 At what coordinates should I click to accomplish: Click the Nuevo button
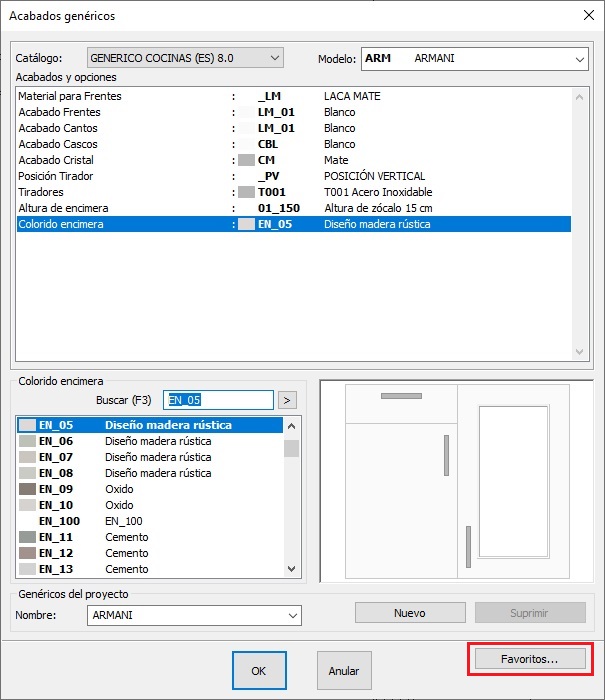[x=410, y=613]
